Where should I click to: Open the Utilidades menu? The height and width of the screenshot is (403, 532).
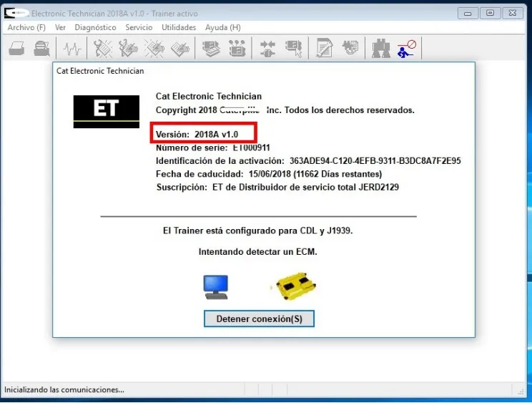179,27
